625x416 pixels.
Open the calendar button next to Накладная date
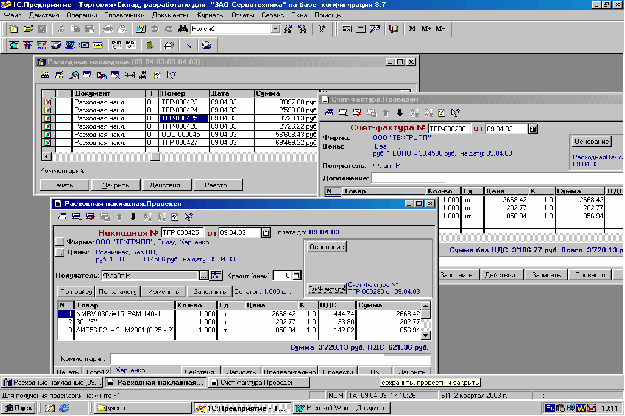266,233
